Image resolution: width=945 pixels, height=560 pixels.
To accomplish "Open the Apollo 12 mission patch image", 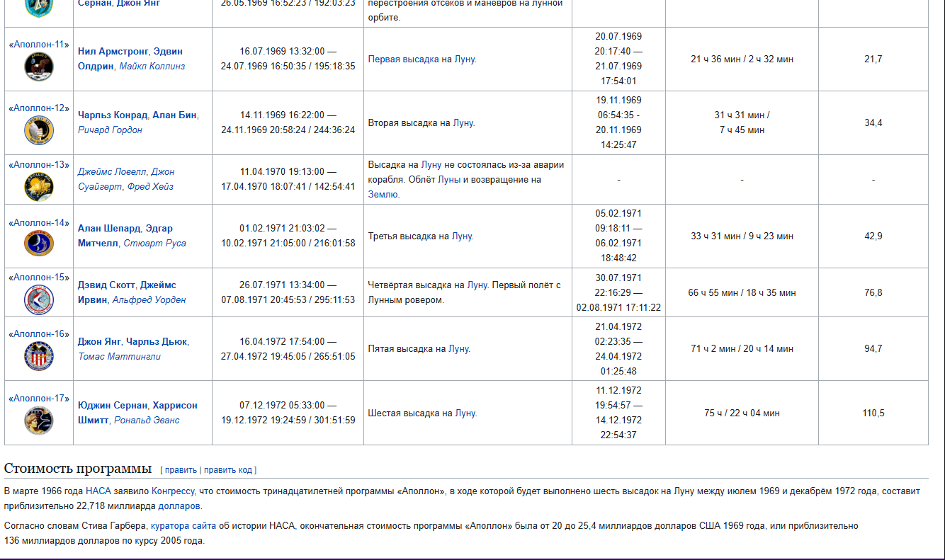I will tap(39, 130).
